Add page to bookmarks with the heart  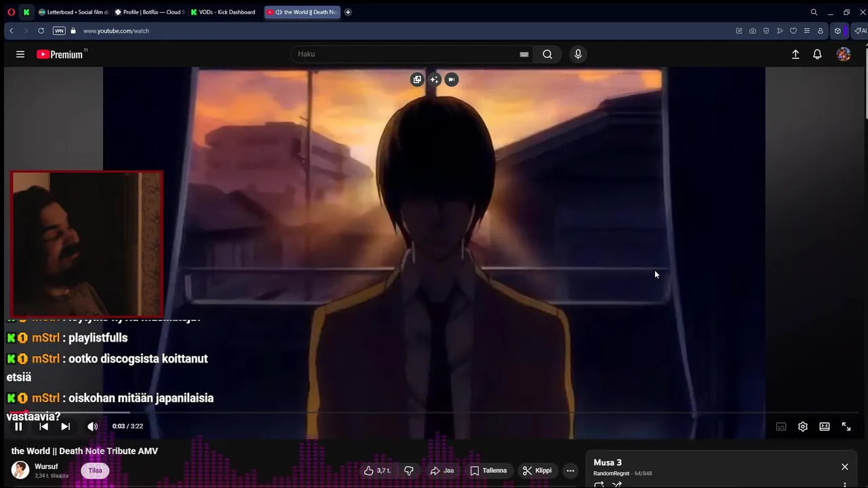point(793,30)
